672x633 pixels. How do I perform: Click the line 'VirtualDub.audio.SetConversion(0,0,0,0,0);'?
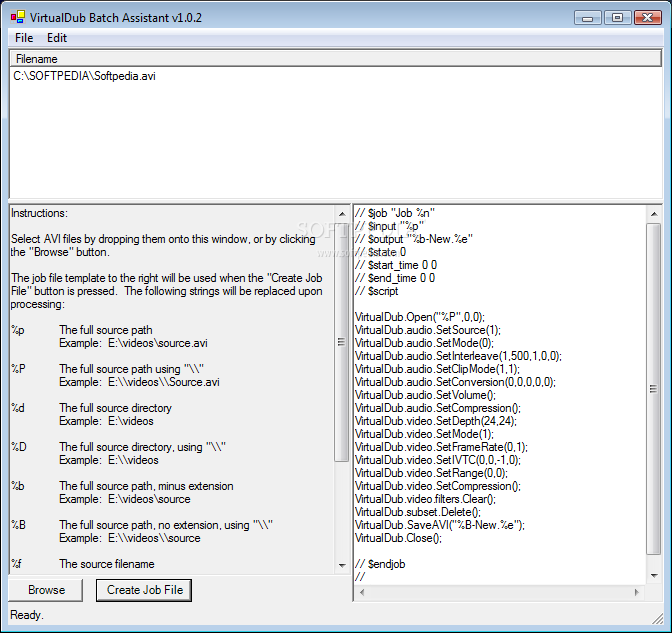[x=455, y=382]
